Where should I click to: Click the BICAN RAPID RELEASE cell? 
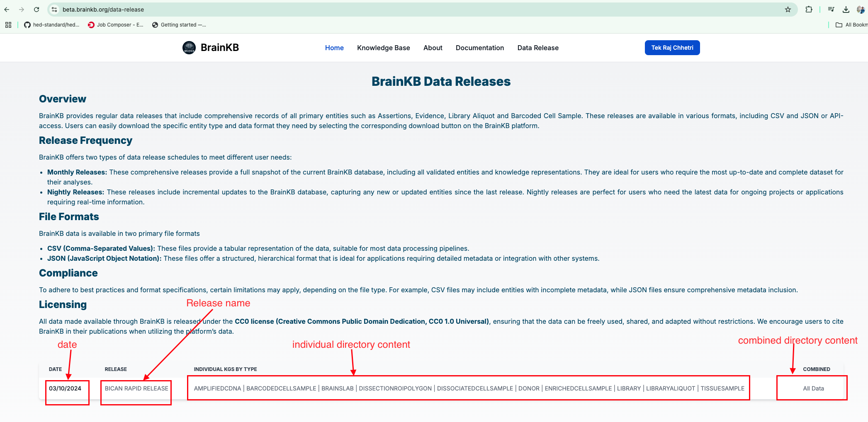pos(136,388)
